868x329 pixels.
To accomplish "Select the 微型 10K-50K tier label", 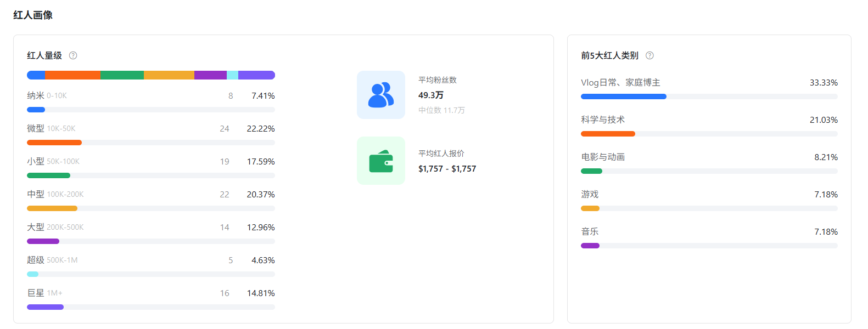I will tap(52, 129).
